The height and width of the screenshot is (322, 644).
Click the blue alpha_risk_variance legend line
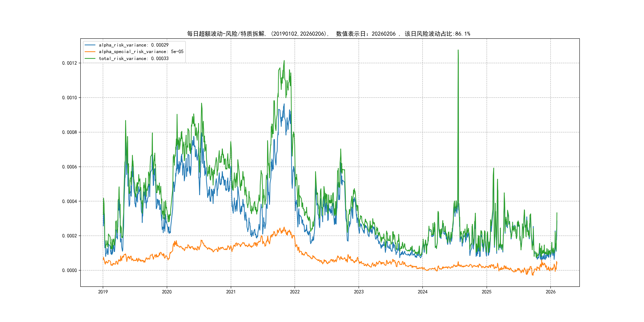pos(90,45)
